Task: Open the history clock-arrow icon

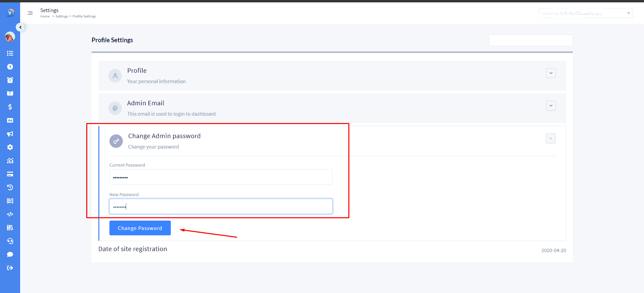Action: [10, 187]
